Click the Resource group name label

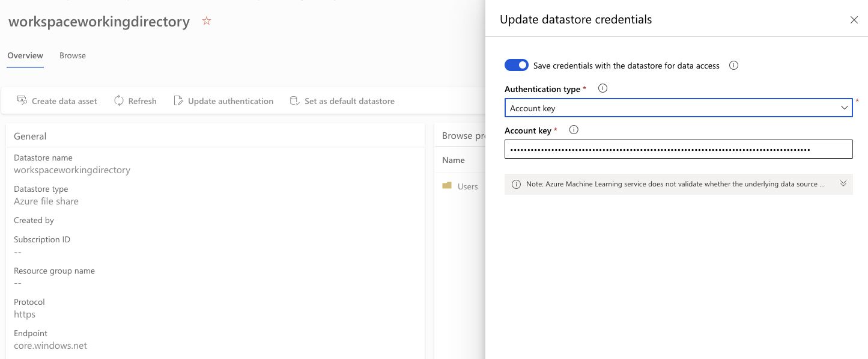tap(54, 271)
